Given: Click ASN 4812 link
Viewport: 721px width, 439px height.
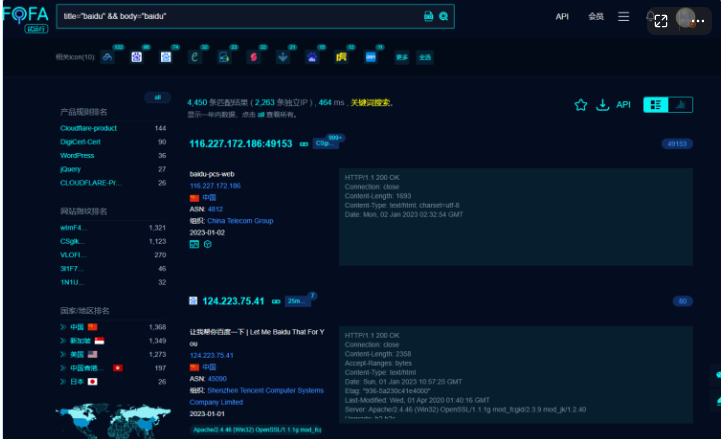Looking at the screenshot, I should [215, 209].
